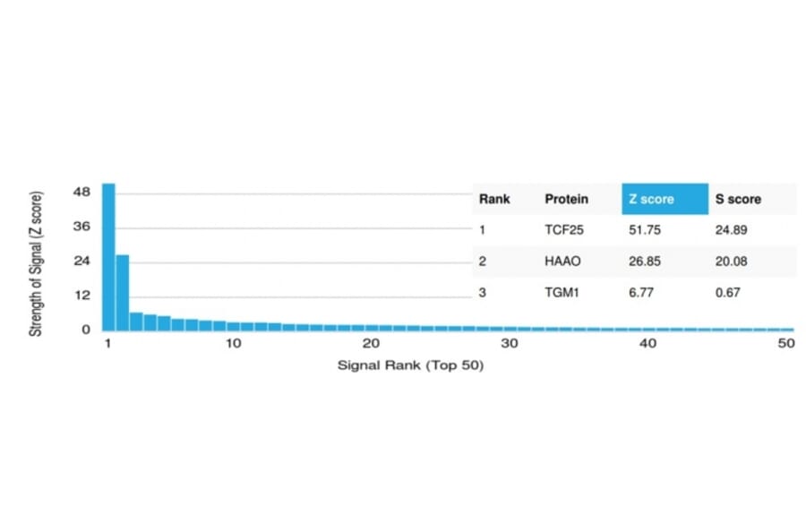Image resolution: width=806 pixels, height=532 pixels.
Task: Click the Rank column header
Action: point(494,199)
